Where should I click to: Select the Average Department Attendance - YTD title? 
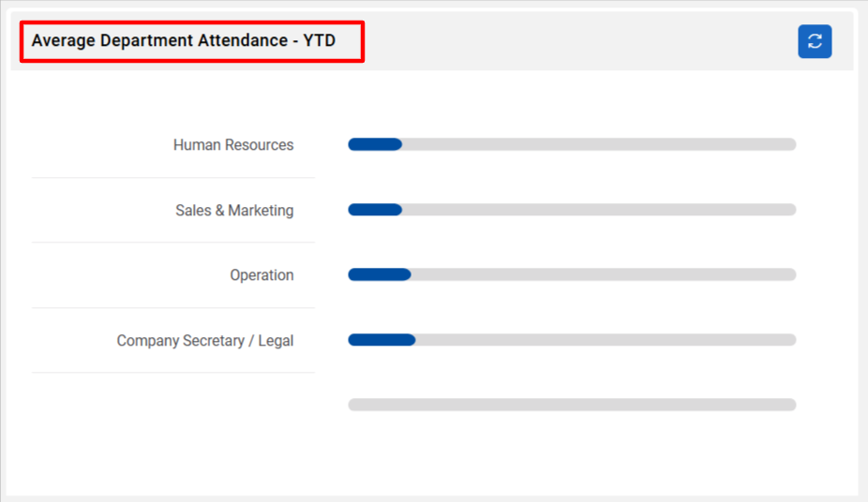(x=183, y=40)
